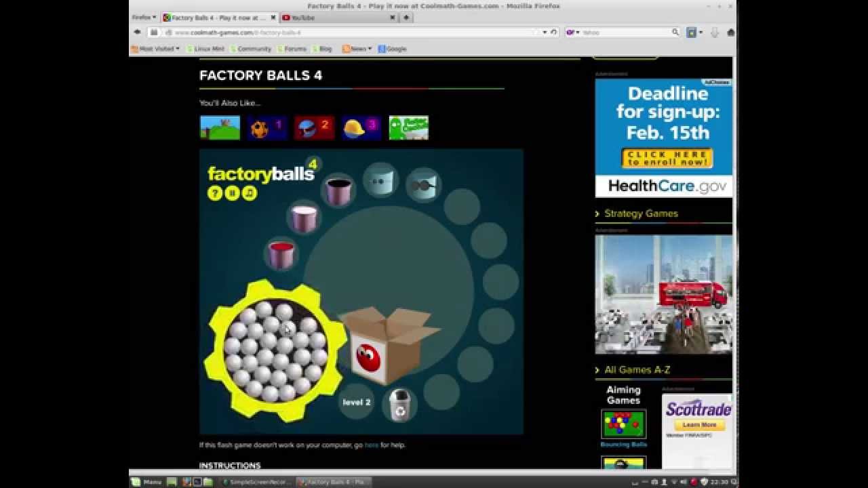Viewport: 868px width, 488px height.
Task: Open the Linux Mint Menu button
Action: [x=146, y=482]
